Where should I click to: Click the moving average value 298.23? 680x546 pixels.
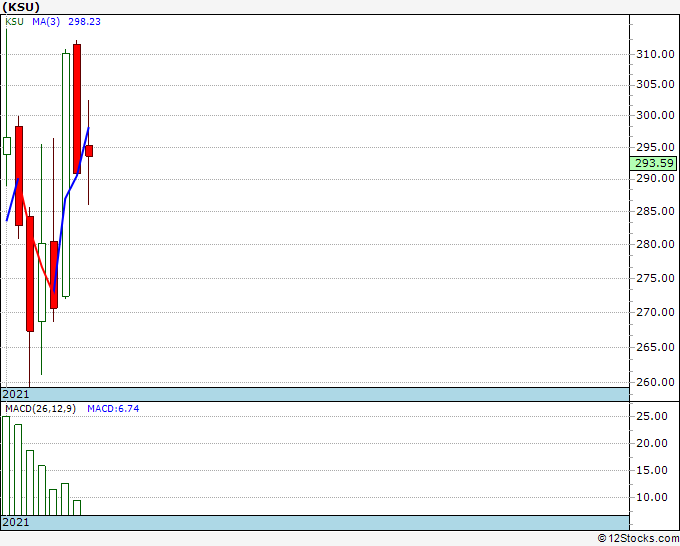pos(84,22)
